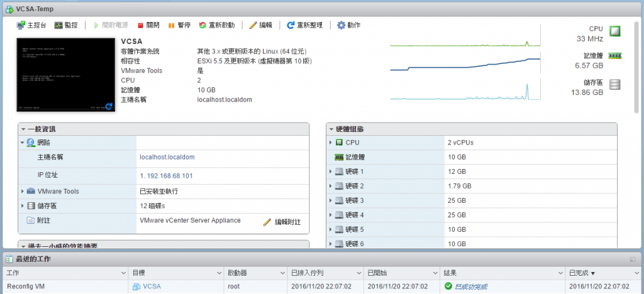Click the 已成功完成 success status text
Screen dimensions: 644x294
pyautogui.click(x=471, y=286)
